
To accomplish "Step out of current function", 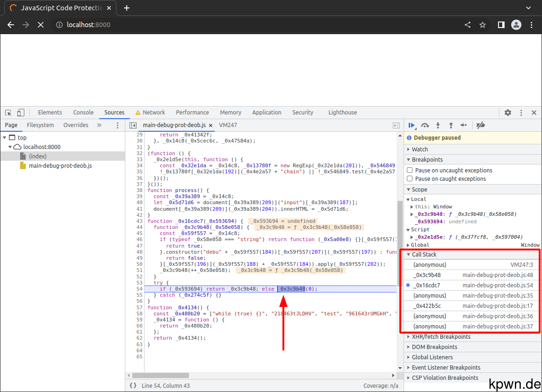I will (x=450, y=125).
